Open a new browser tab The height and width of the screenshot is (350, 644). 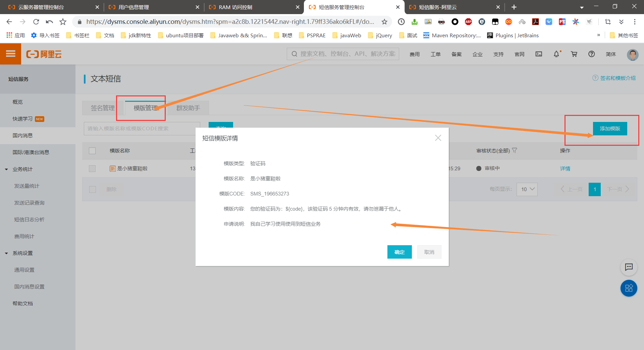point(514,7)
